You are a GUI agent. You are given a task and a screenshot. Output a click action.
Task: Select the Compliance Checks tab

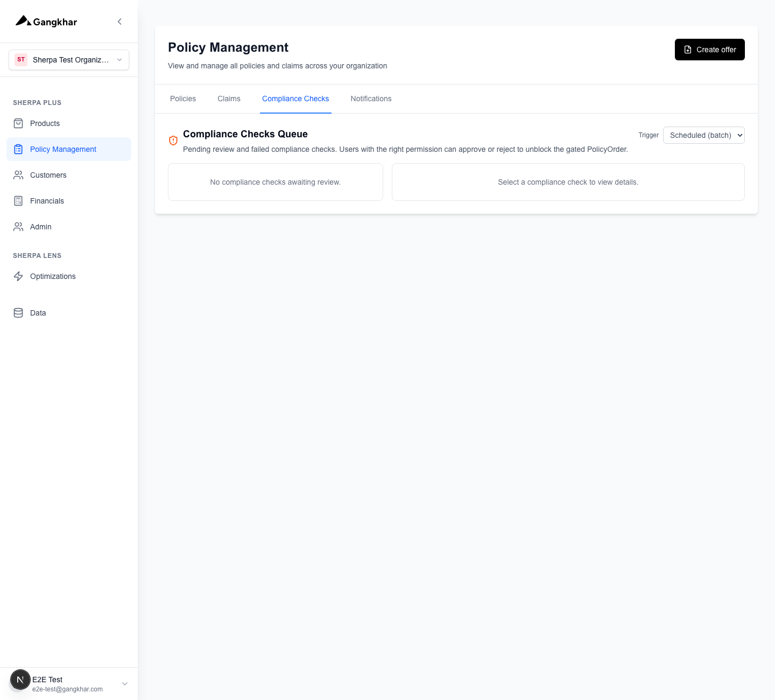(x=295, y=99)
